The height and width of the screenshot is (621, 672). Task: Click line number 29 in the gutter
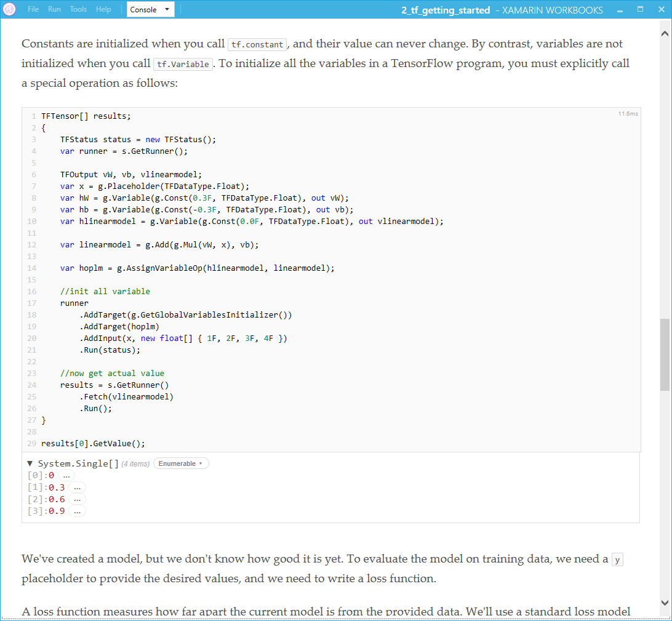pyautogui.click(x=32, y=444)
